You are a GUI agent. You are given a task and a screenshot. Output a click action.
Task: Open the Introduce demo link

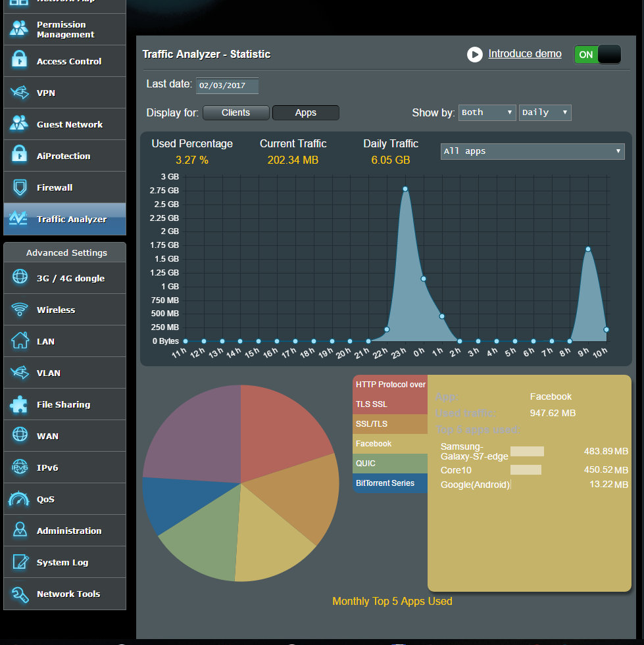tap(524, 54)
